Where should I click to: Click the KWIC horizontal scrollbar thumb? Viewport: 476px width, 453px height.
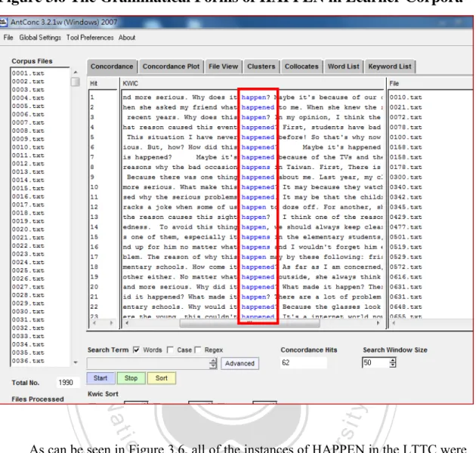249,323
